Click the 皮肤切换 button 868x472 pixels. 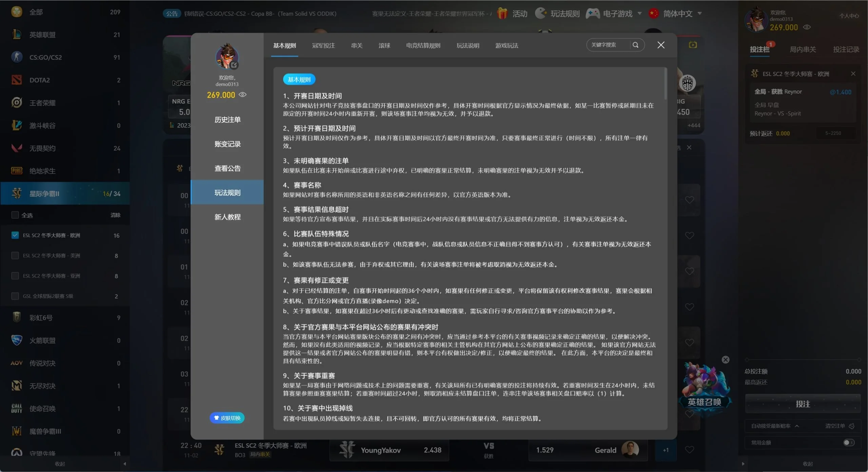(227, 418)
